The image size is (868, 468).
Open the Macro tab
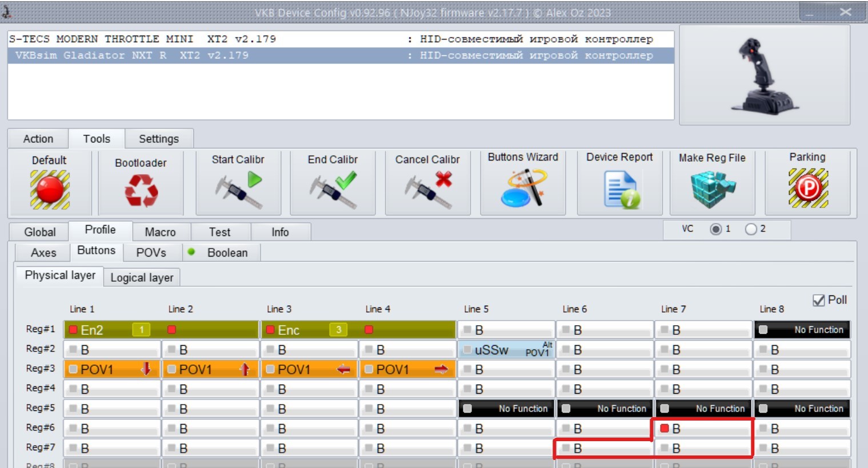tap(160, 232)
